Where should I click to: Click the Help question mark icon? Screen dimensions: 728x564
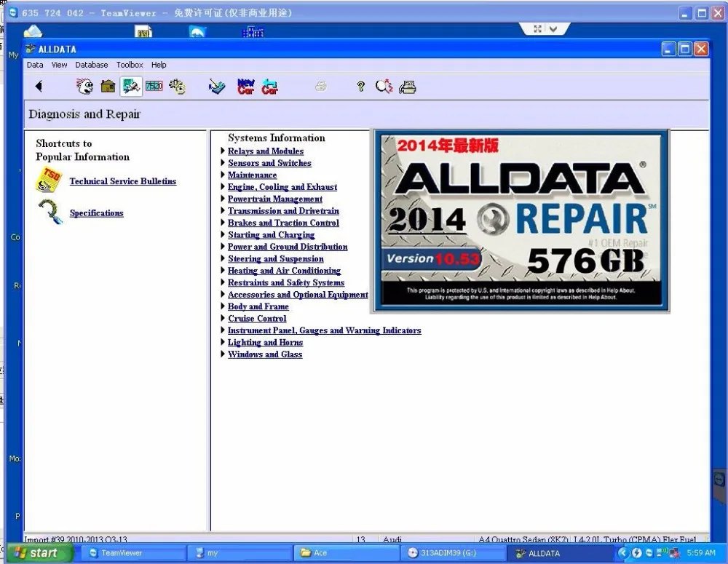click(x=360, y=87)
